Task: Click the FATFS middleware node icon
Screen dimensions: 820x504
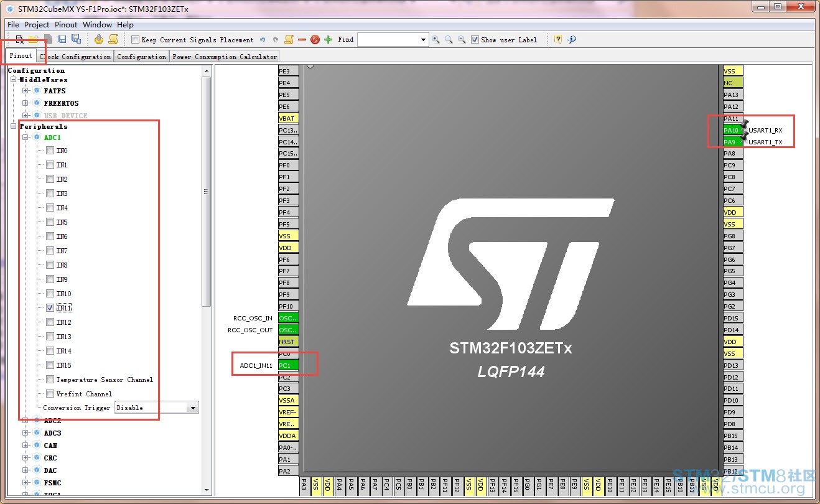Action: pyautogui.click(x=37, y=91)
